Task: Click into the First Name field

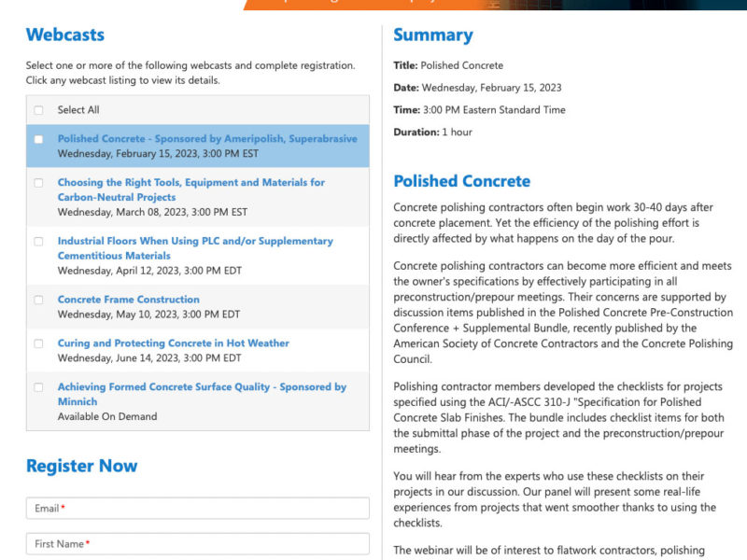Action: [x=198, y=543]
